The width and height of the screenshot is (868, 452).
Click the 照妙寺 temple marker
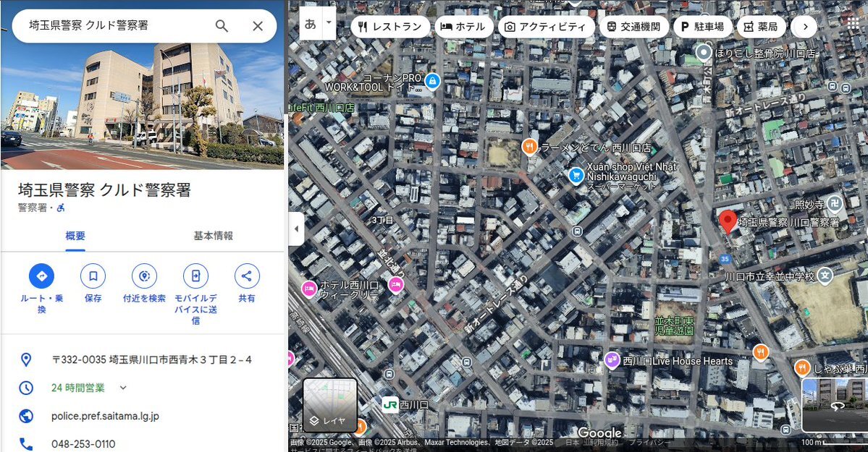(835, 204)
